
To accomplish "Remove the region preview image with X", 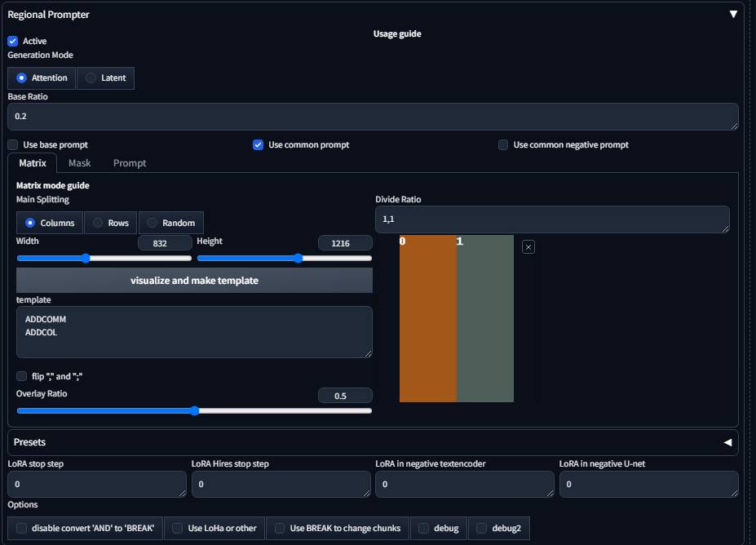I will (528, 247).
